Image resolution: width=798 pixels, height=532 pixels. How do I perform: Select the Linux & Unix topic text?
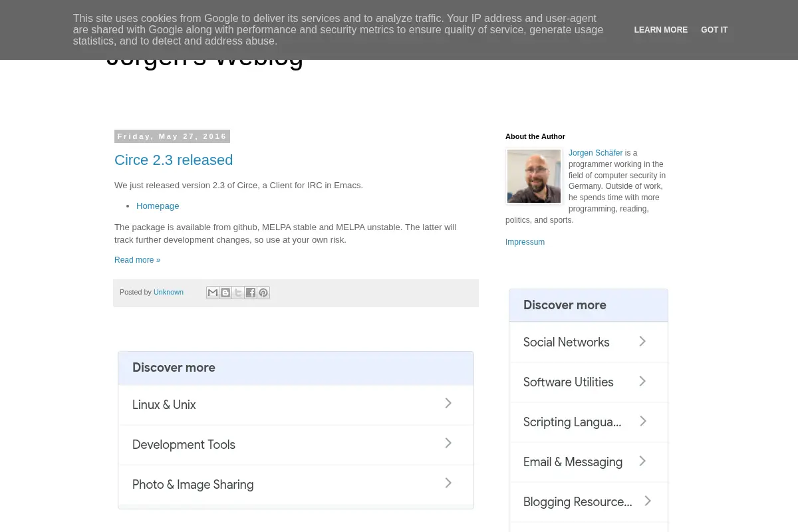pos(164,405)
